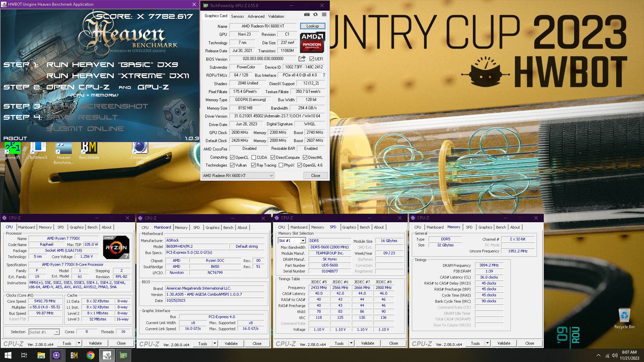
Task: Open File Explorer from the taskbar
Action: [41, 355]
